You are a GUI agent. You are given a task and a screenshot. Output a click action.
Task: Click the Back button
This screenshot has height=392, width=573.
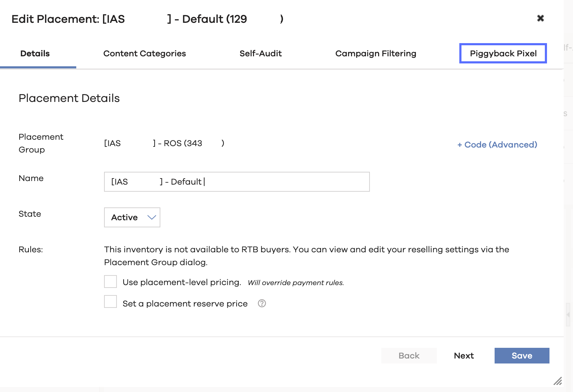[409, 356]
